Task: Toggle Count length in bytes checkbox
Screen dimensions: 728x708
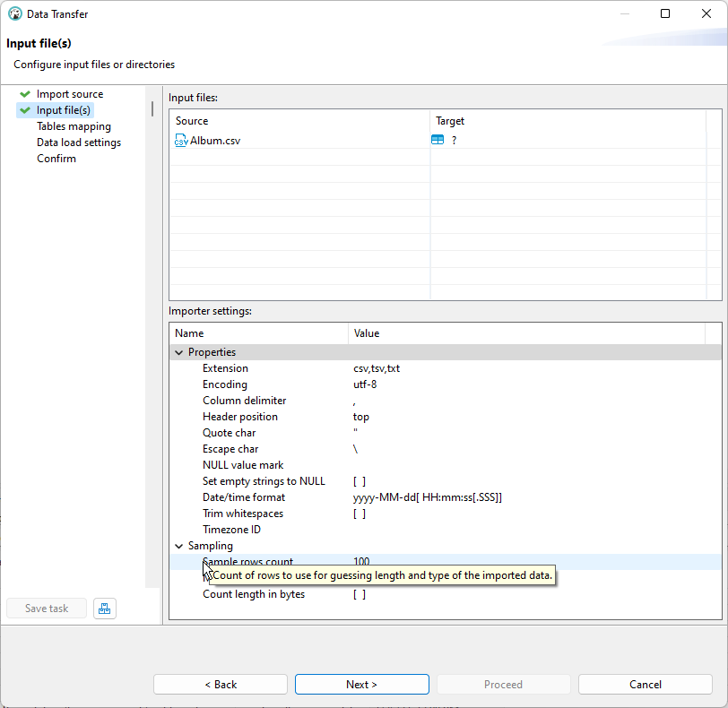Action: point(358,594)
